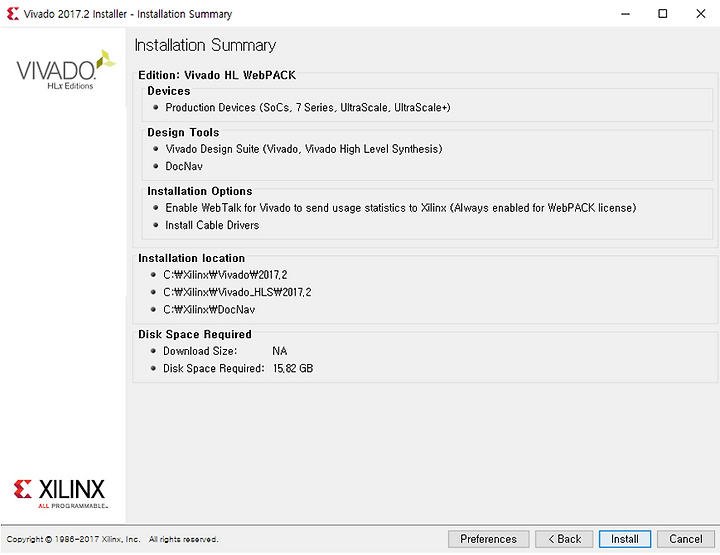Go back with the Back button
The width and height of the screenshot is (720, 555).
(564, 539)
